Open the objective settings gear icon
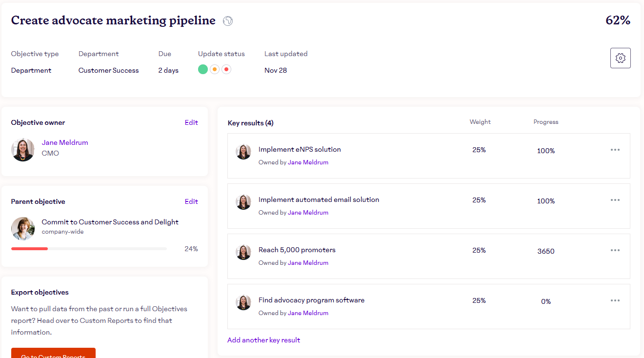The height and width of the screenshot is (358, 644). coord(620,58)
